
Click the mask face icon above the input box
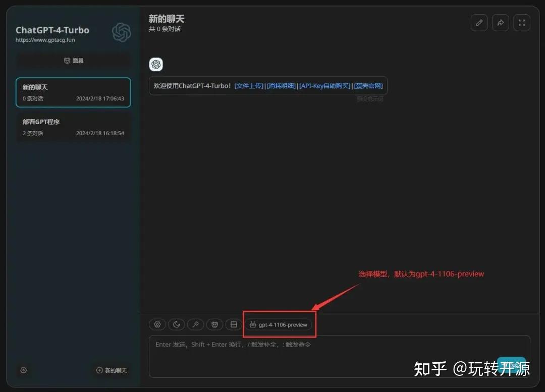tap(214, 324)
